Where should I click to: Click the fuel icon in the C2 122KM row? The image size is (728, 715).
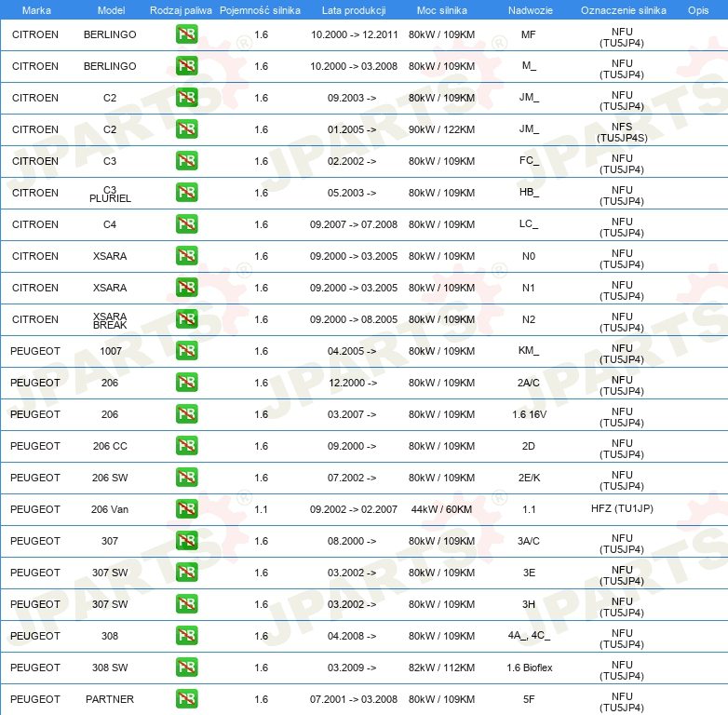(186, 129)
